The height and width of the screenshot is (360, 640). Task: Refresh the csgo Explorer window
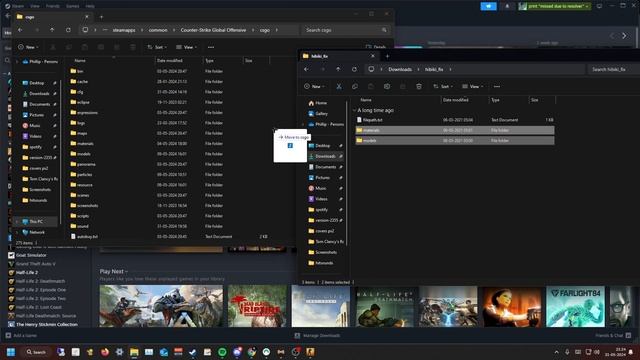pos(68,30)
